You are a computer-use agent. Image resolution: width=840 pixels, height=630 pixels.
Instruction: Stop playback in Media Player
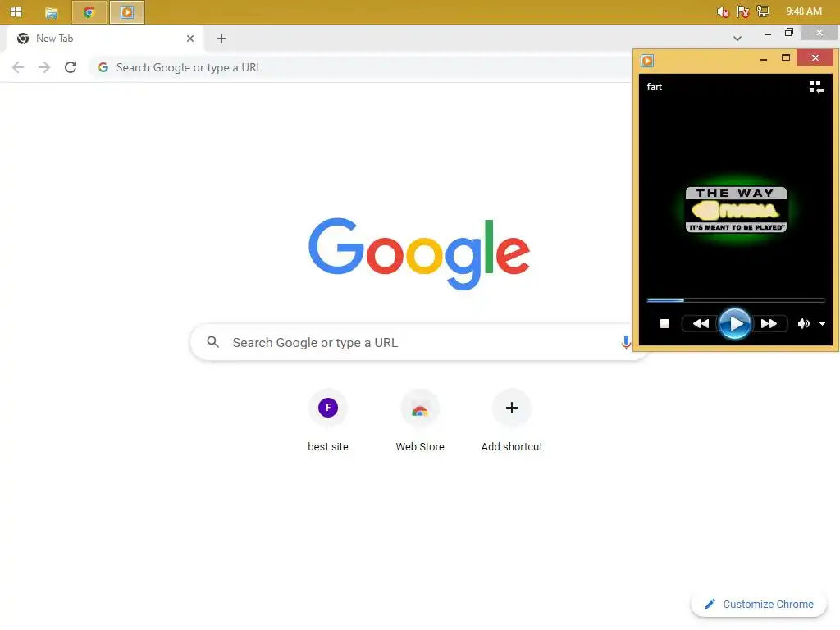[664, 323]
